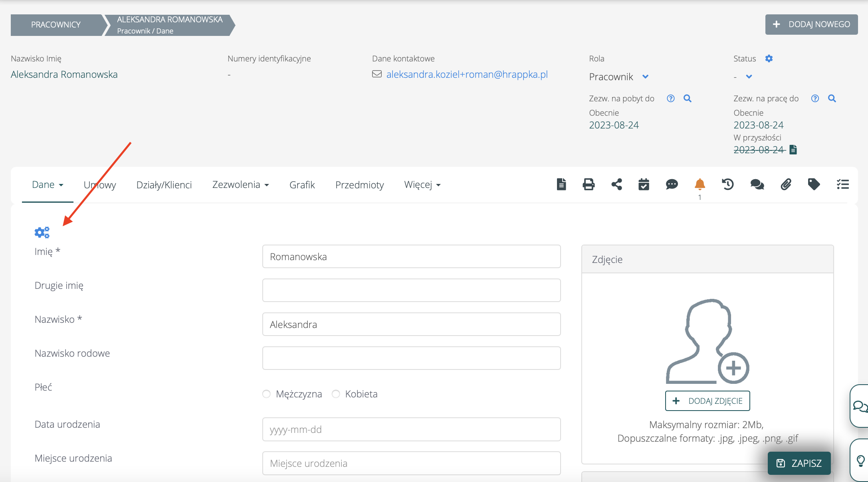This screenshot has height=482, width=868.
Task: Expand the Status dropdown chevron
Action: click(749, 77)
